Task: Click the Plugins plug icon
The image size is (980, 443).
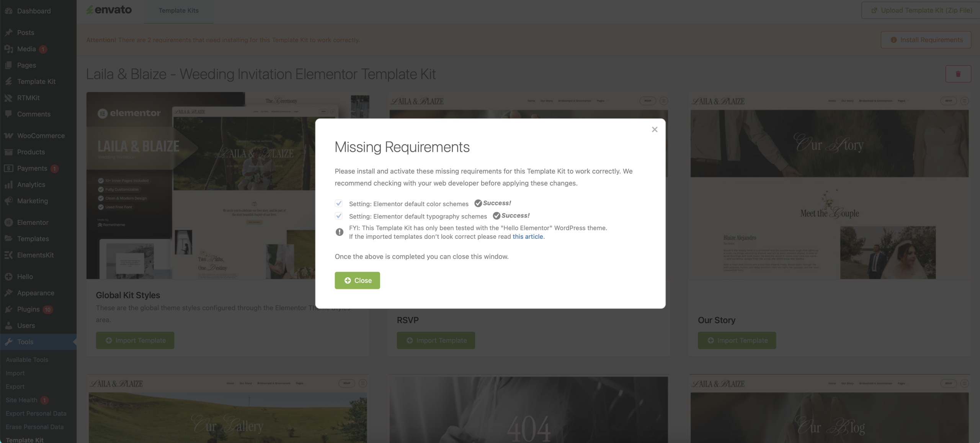Action: point(8,309)
